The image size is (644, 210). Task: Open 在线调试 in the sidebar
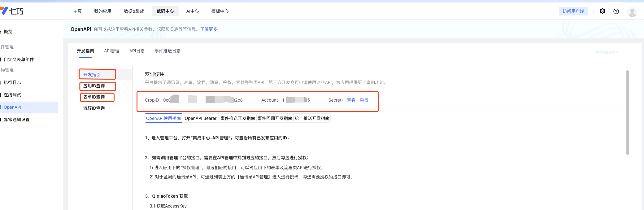[12, 95]
